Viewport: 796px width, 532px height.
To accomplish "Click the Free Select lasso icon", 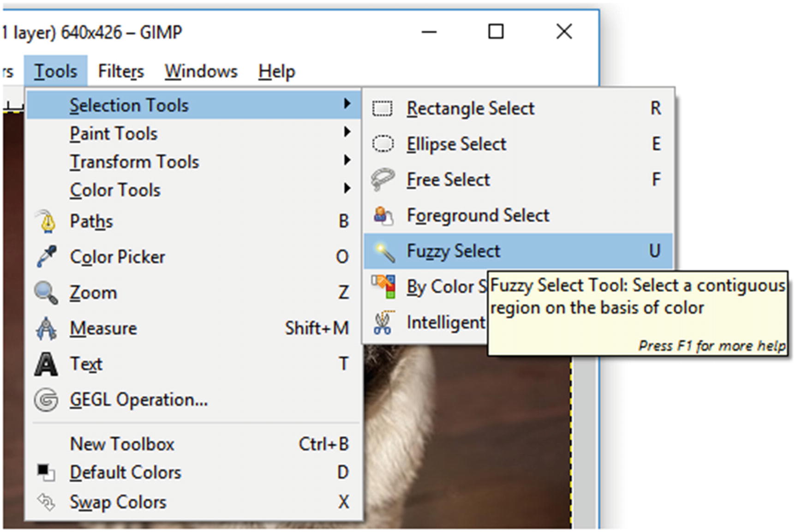I will tap(383, 179).
